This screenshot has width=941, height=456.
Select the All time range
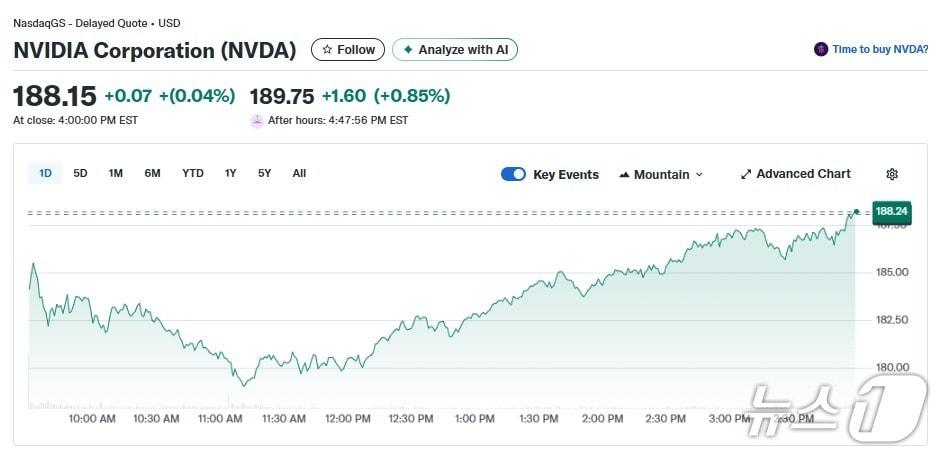[299, 173]
